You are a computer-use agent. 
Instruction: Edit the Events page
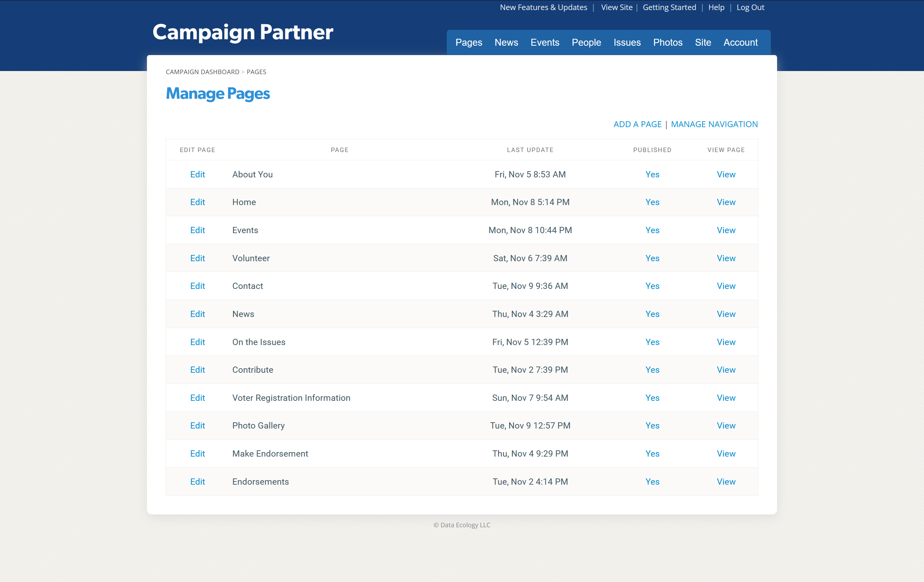(197, 230)
